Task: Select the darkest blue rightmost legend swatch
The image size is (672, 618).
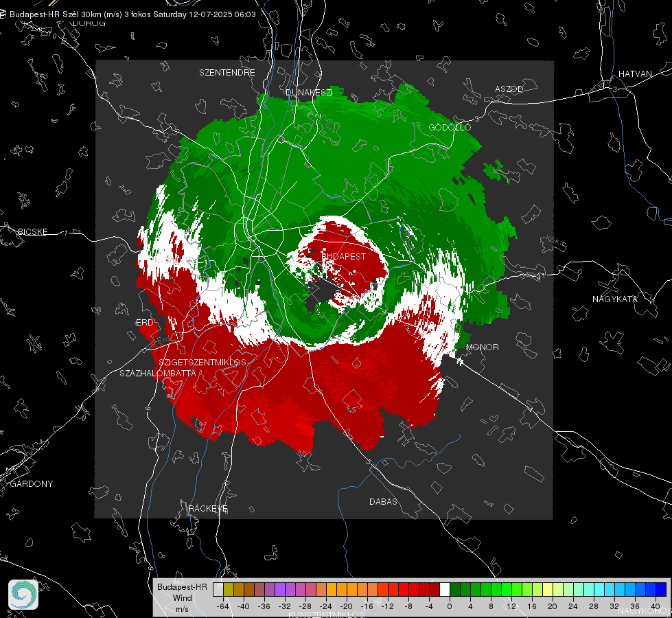Action: [661, 589]
